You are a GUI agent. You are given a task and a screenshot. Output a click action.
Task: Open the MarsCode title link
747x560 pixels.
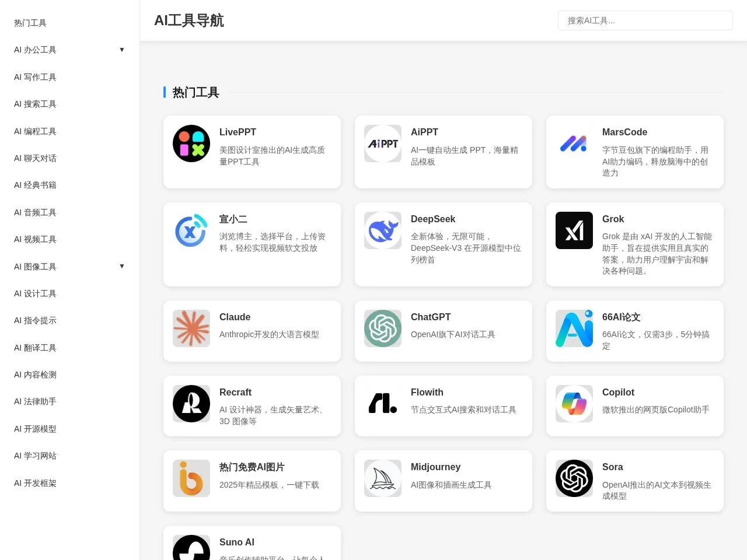[x=624, y=132]
